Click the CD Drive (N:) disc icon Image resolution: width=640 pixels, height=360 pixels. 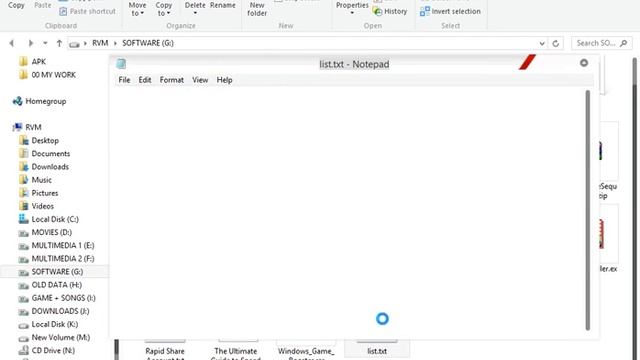coord(24,351)
